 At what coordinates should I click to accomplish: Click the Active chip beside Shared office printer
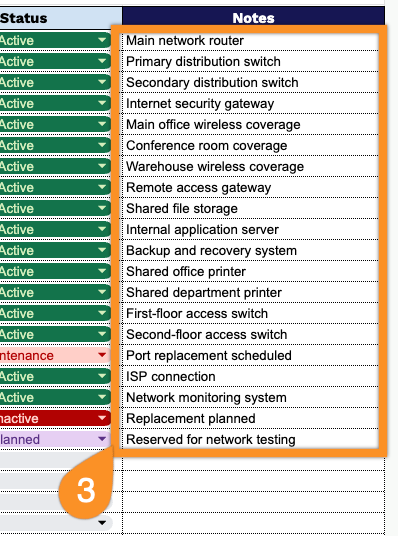(x=55, y=271)
